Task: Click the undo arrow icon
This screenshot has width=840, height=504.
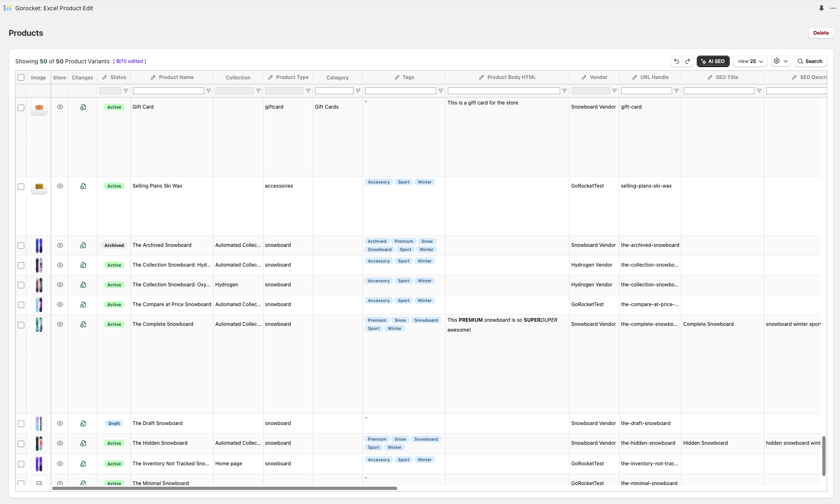Action: coord(677,61)
